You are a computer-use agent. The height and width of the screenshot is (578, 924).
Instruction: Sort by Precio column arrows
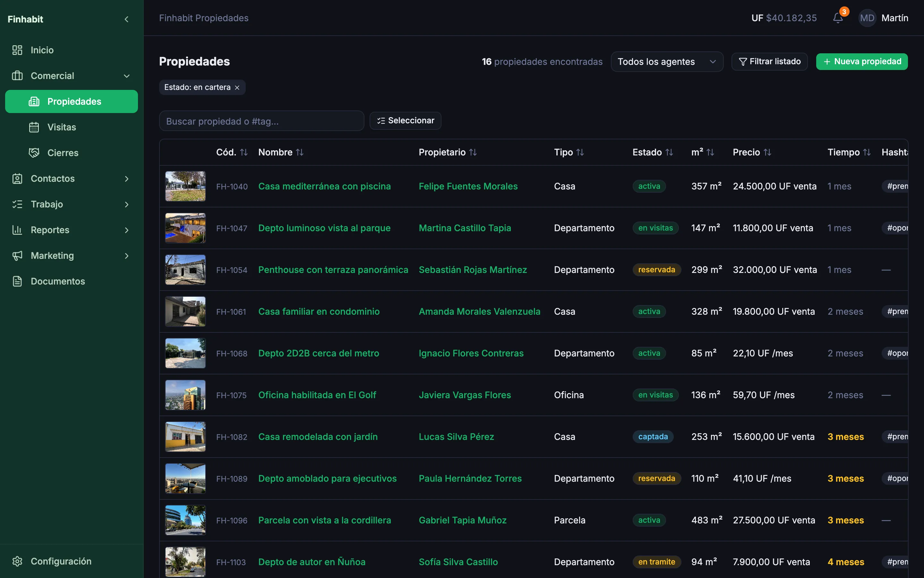[767, 152]
